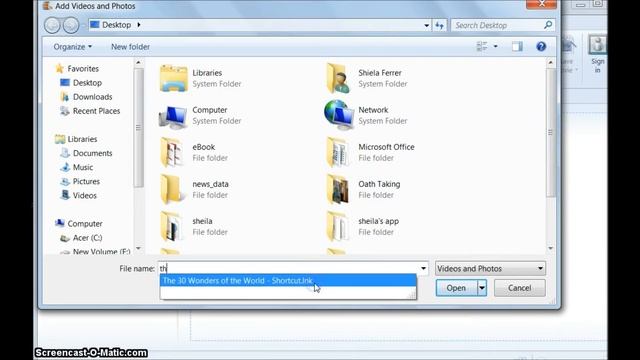Click the Pictures library icon
This screenshot has height=360, width=640.
coord(65,181)
